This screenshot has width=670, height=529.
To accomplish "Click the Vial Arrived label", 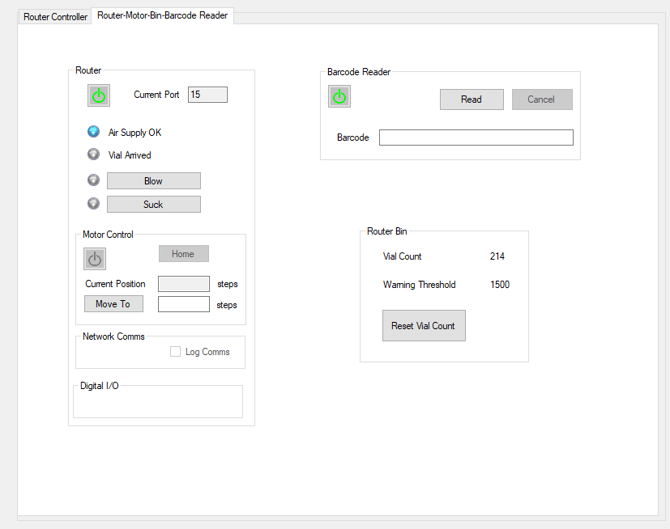I will coord(129,155).
